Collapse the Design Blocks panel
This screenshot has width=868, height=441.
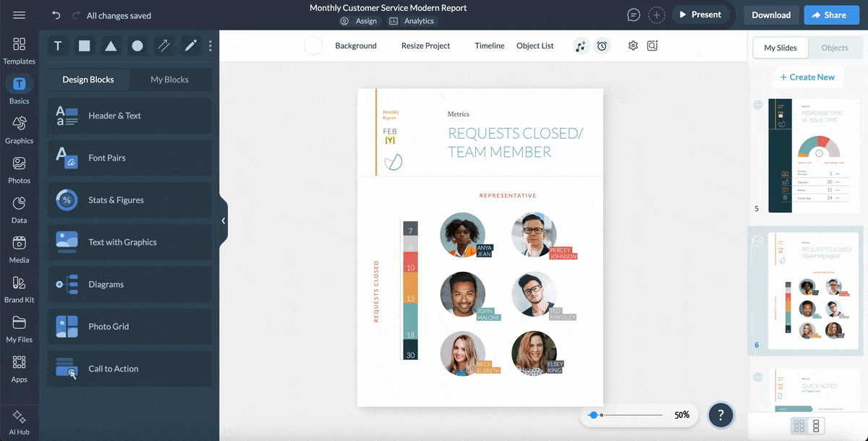click(223, 220)
